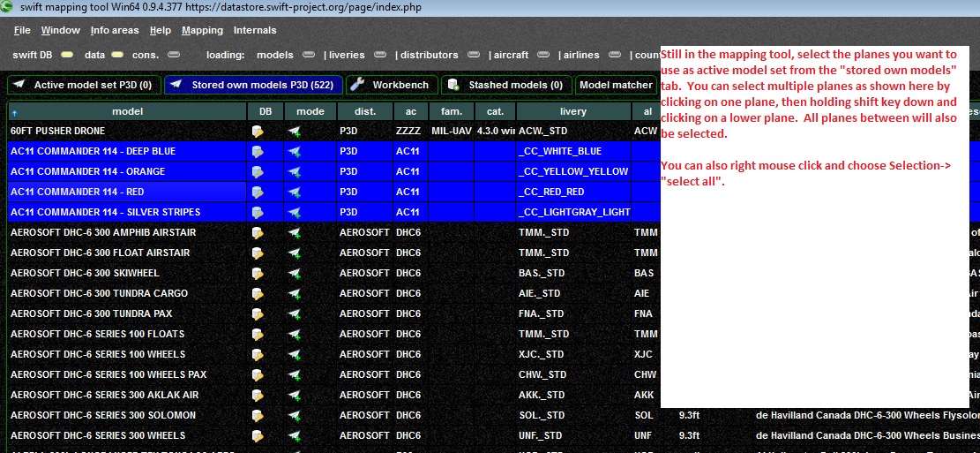This screenshot has width=980, height=453.
Task: Click the liveries loading LED
Action: (380, 55)
